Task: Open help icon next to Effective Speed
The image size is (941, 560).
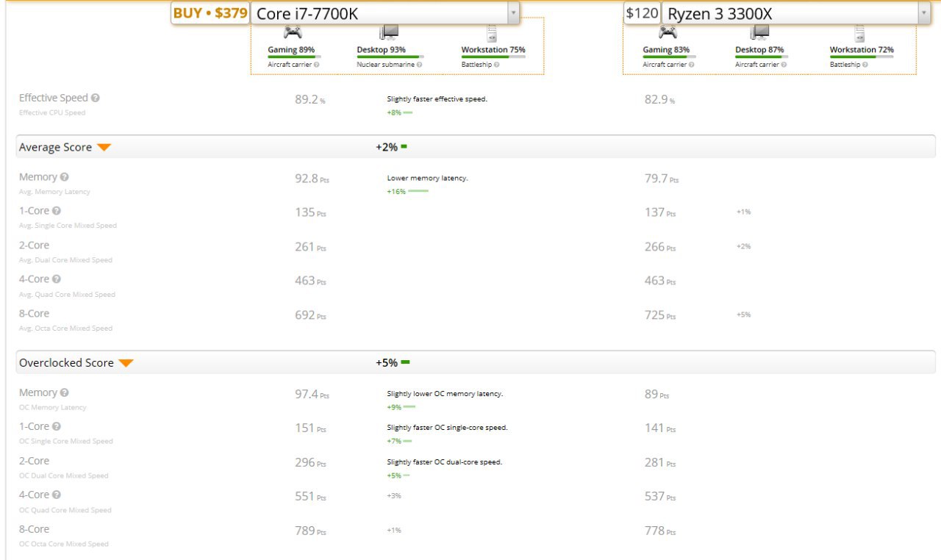Action: 96,98
